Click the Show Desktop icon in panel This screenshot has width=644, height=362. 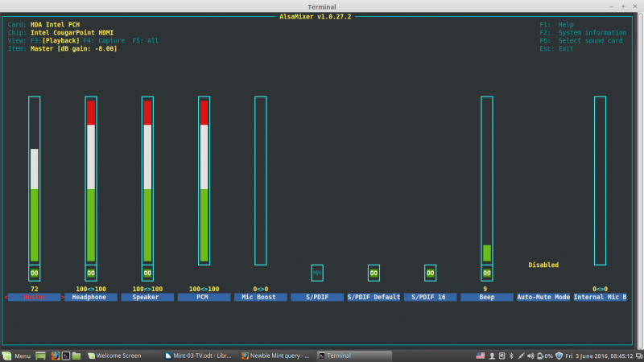tap(40, 356)
